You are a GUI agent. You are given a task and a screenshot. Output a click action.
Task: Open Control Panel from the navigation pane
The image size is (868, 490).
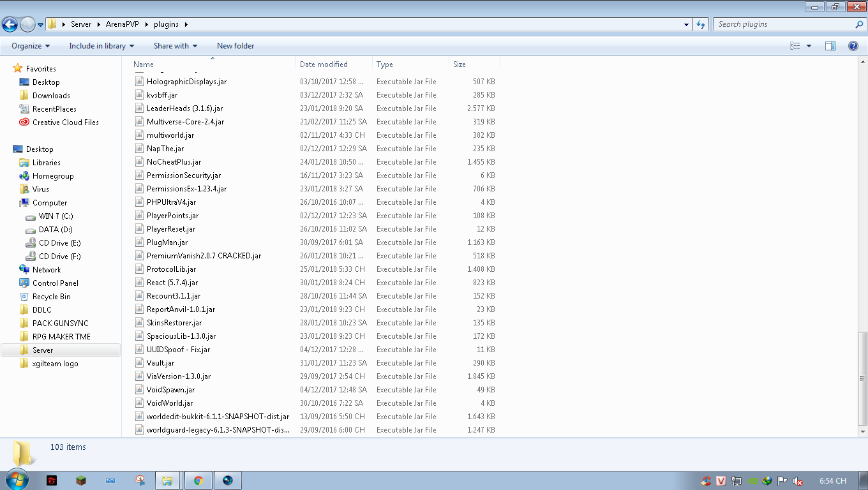coord(55,283)
